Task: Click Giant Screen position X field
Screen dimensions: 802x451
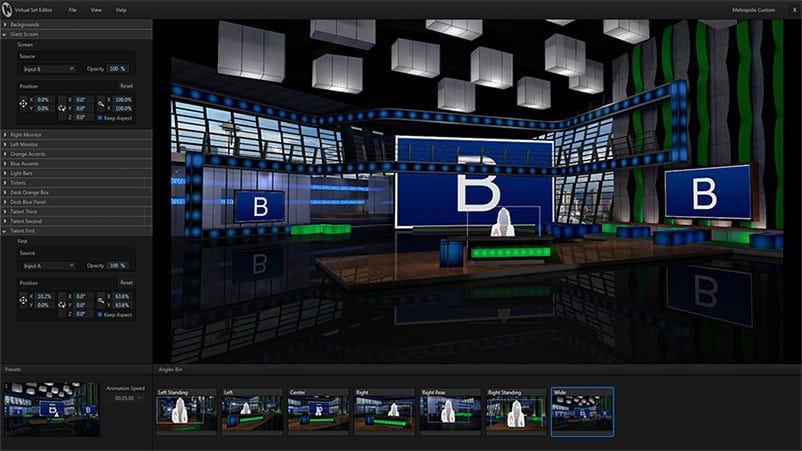Action: [x=43, y=100]
